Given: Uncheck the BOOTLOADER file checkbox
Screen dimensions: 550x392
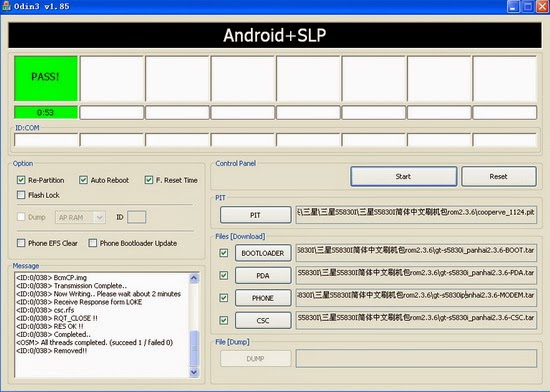Looking at the screenshot, I should 223,253.
